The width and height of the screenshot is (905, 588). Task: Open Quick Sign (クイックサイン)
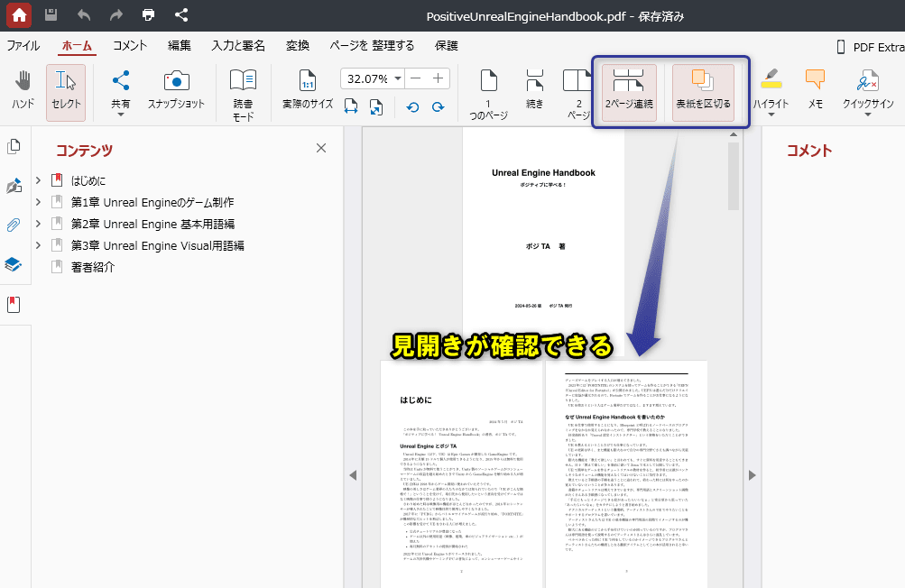pos(867,90)
